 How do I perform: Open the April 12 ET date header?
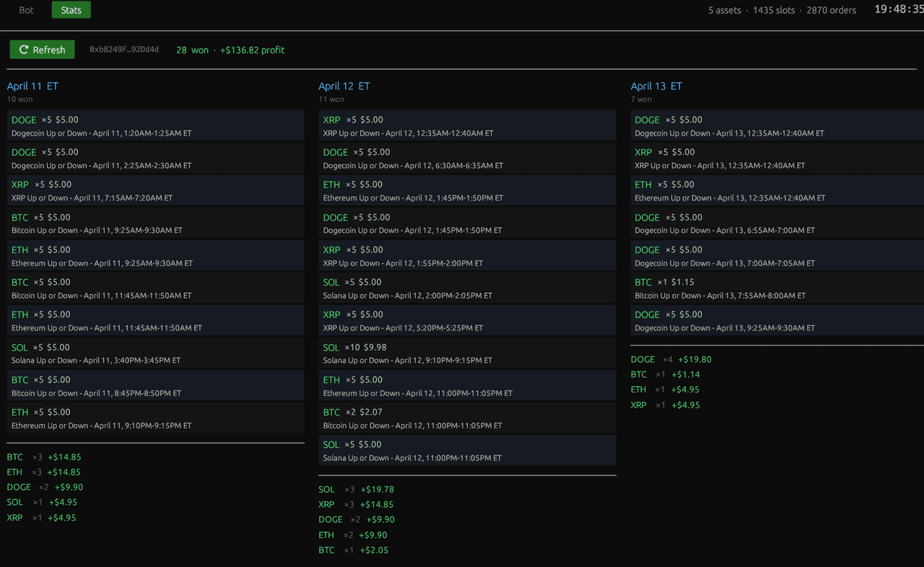[344, 86]
